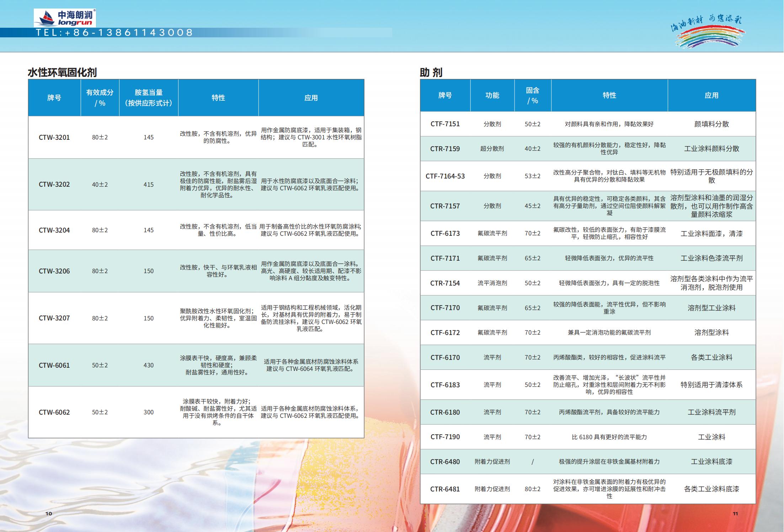784x532 pixels.
Task: Click 40±2 in the CTW-3202 row
Action: tap(100, 185)
